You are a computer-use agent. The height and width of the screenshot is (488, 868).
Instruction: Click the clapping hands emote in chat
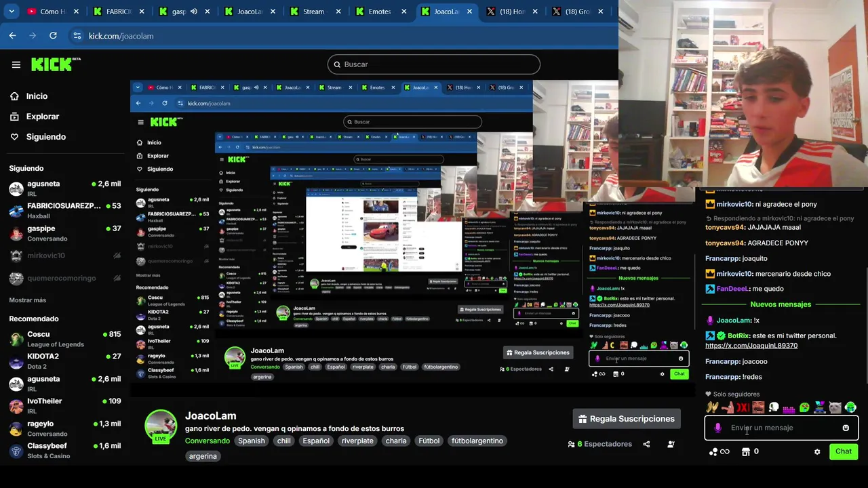pyautogui.click(x=711, y=407)
